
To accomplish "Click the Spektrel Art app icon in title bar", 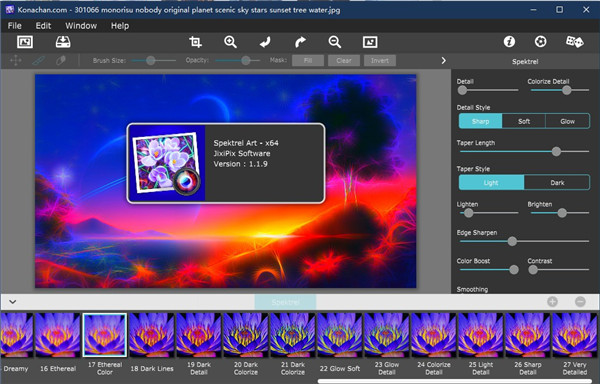I will [x=10, y=10].
